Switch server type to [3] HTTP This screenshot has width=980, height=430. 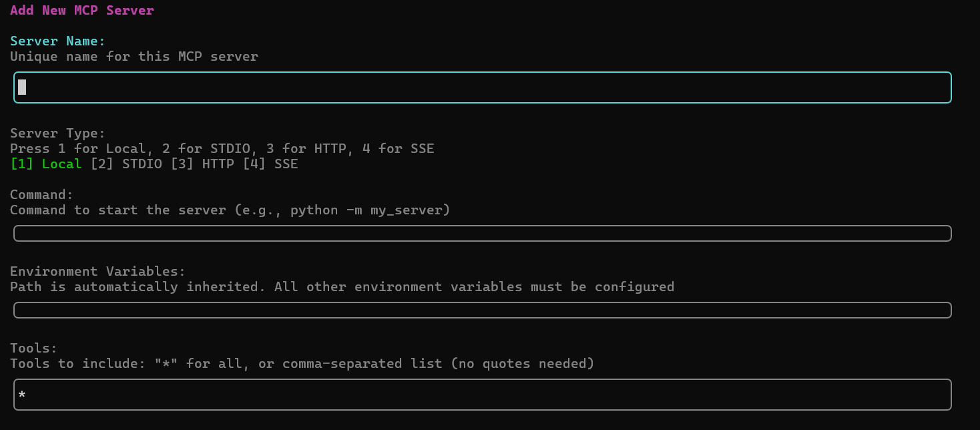tap(202, 164)
